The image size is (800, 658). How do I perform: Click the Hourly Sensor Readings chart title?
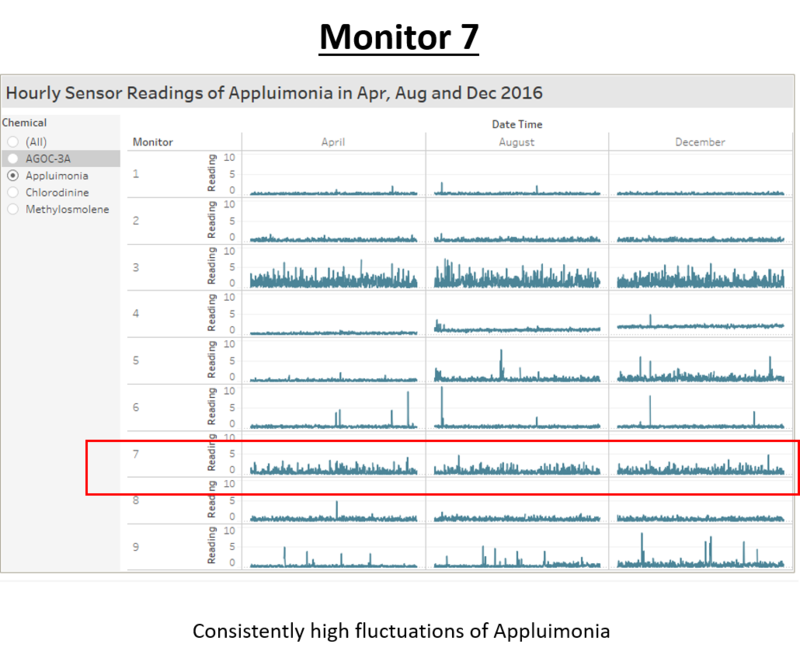pyautogui.click(x=274, y=93)
